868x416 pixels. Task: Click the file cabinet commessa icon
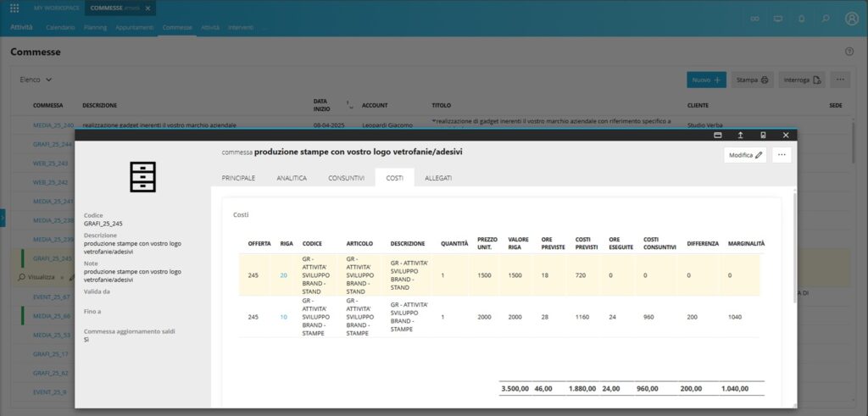click(x=142, y=175)
